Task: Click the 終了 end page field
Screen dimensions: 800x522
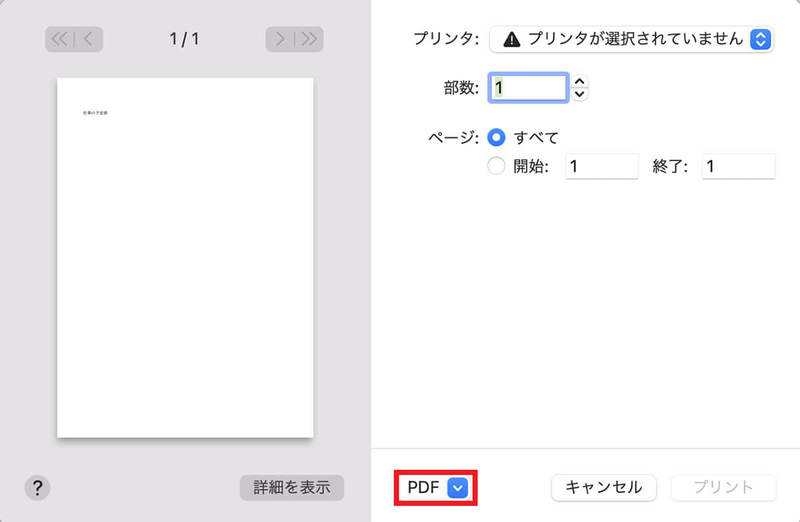Action: 738,166
